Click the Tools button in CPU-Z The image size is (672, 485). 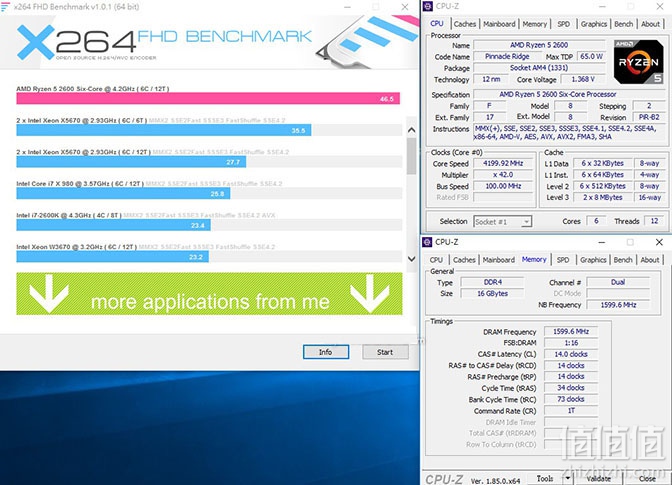coord(545,478)
